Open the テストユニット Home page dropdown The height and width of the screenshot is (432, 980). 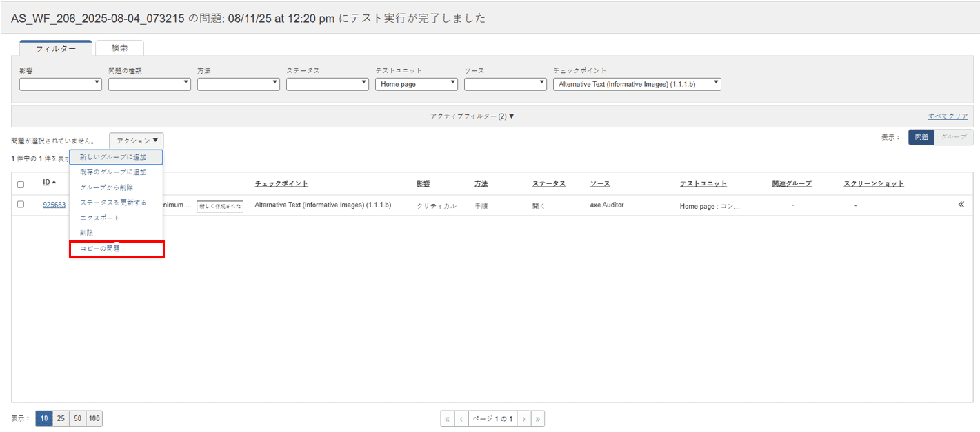pos(417,84)
